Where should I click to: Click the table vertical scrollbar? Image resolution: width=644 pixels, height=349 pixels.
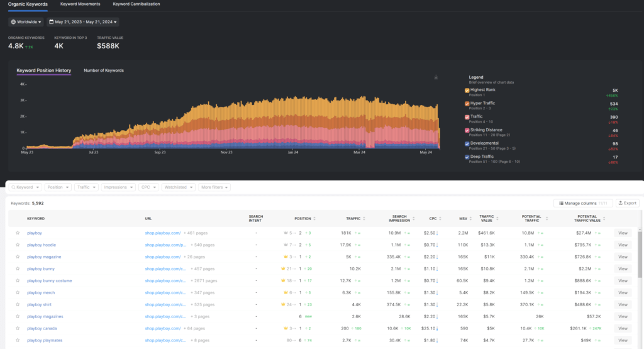pyautogui.click(x=640, y=255)
